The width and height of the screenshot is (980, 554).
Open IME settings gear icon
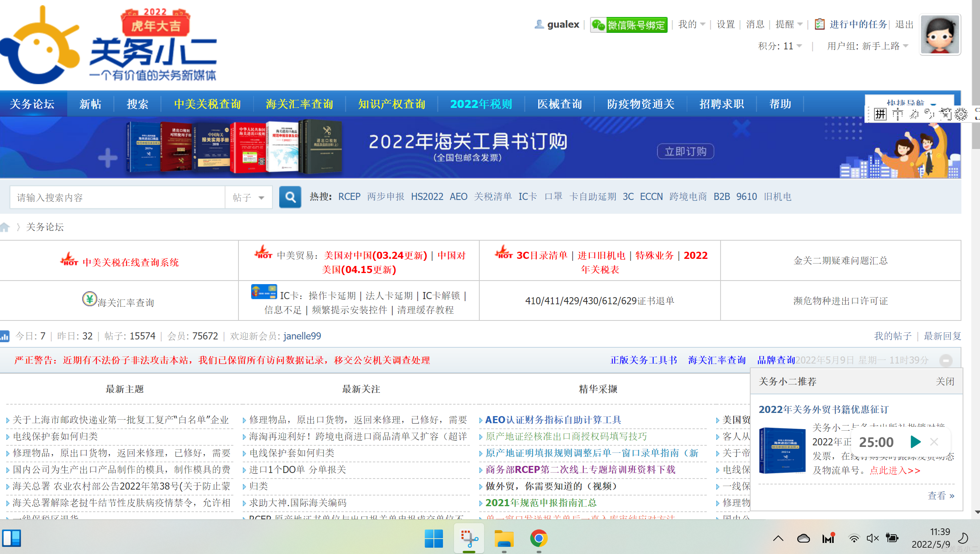click(x=961, y=115)
